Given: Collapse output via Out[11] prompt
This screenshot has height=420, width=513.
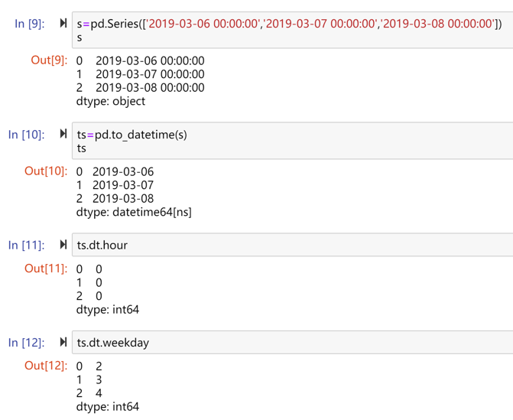Looking at the screenshot, I should 46,269.
